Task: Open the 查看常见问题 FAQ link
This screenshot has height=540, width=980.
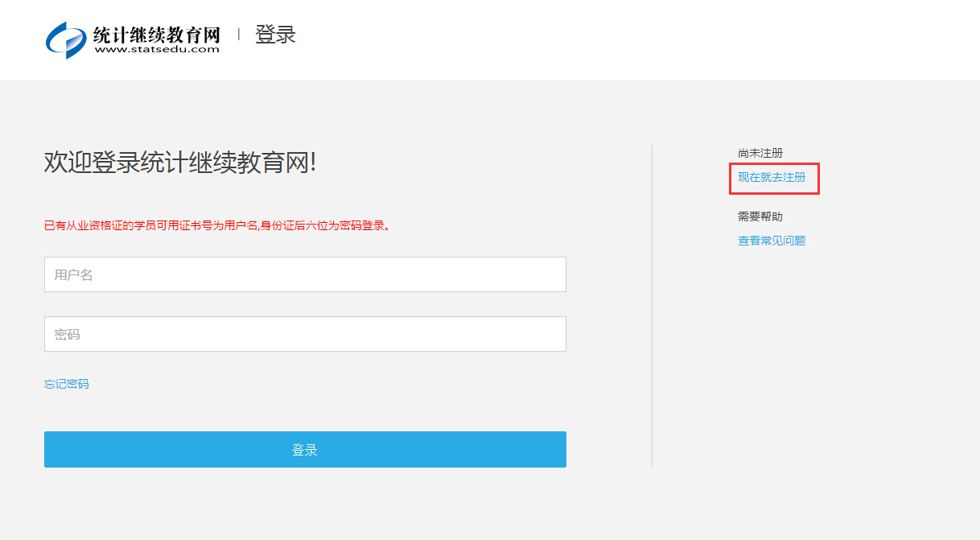Action: tap(772, 241)
